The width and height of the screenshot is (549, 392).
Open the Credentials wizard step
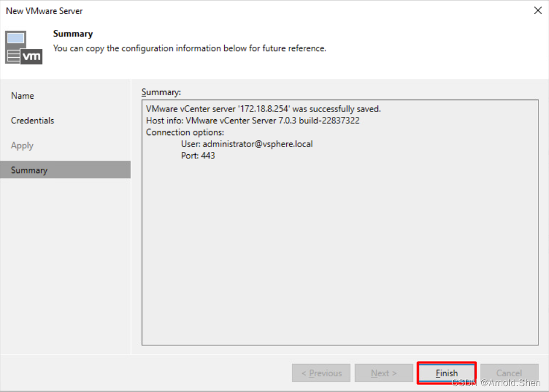65,120
